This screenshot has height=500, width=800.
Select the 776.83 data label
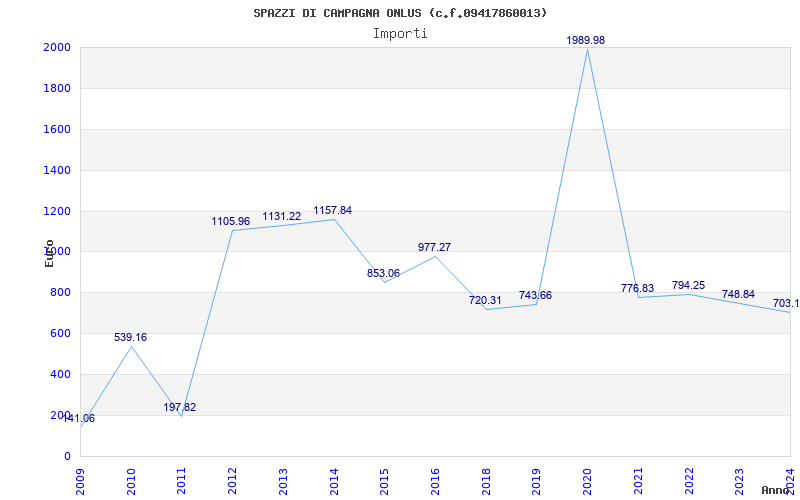click(637, 288)
